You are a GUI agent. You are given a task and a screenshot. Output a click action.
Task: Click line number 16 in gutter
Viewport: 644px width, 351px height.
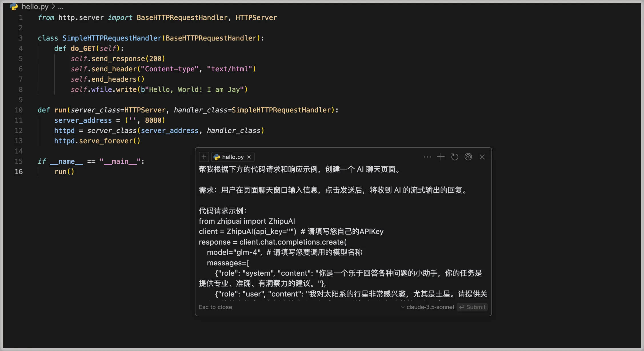click(x=19, y=172)
